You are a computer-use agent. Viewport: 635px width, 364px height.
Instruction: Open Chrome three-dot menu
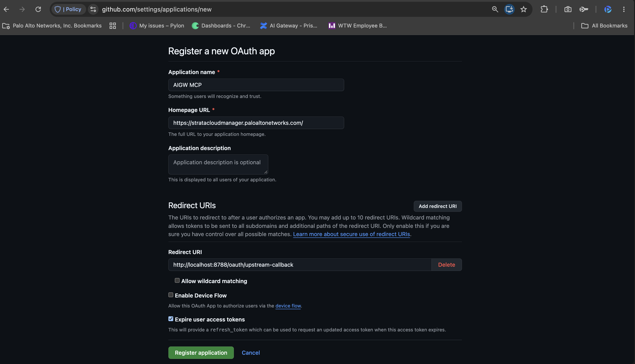point(624,9)
